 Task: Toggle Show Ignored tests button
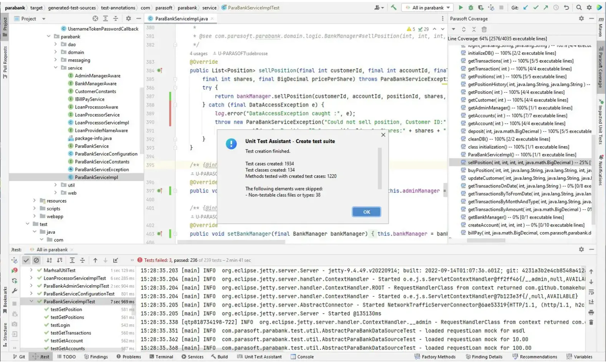(36, 260)
